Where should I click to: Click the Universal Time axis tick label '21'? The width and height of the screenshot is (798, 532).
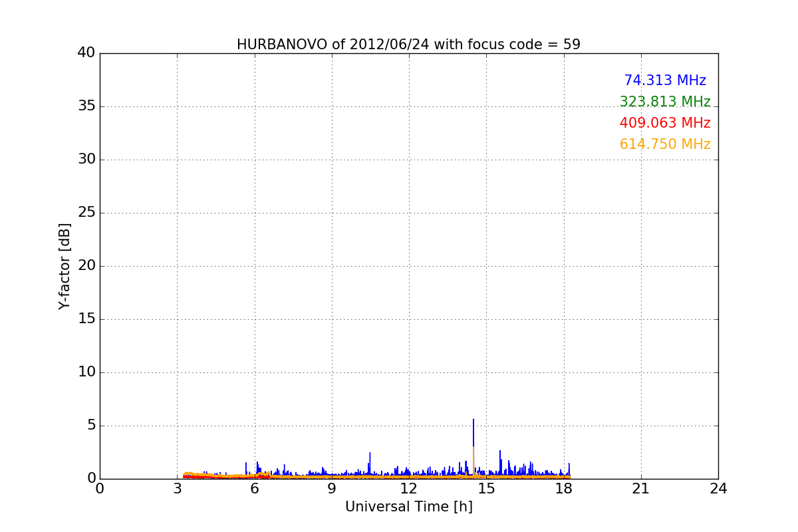point(641,489)
